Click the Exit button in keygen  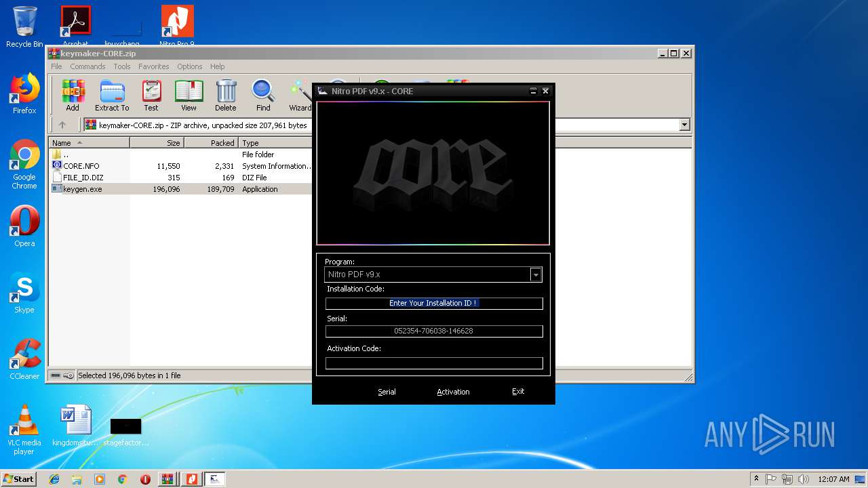click(518, 391)
